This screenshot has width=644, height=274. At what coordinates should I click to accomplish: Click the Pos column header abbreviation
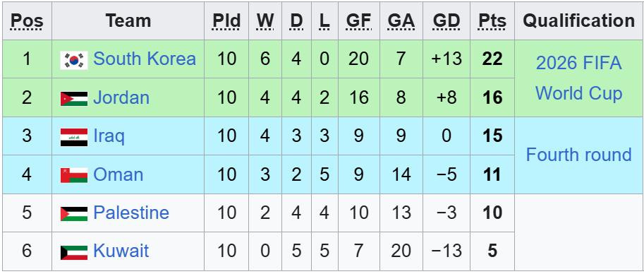tap(27, 20)
